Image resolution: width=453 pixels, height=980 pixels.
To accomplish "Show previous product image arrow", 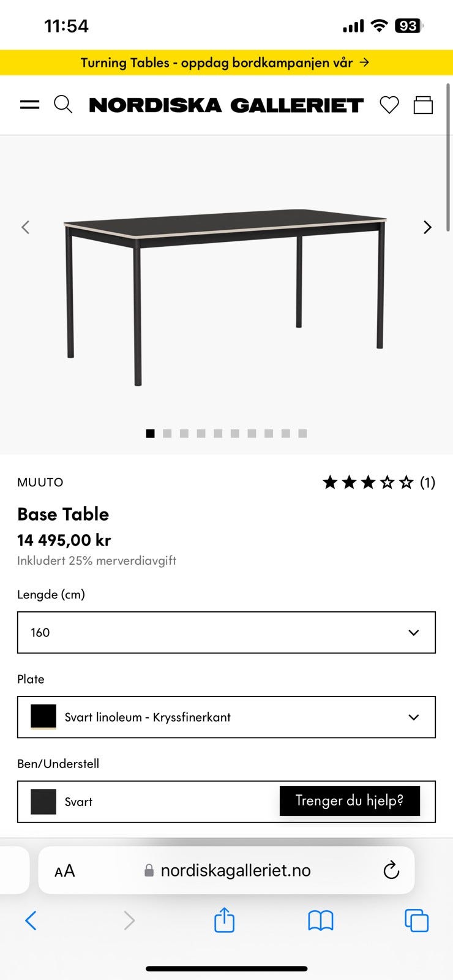I will click(x=25, y=227).
